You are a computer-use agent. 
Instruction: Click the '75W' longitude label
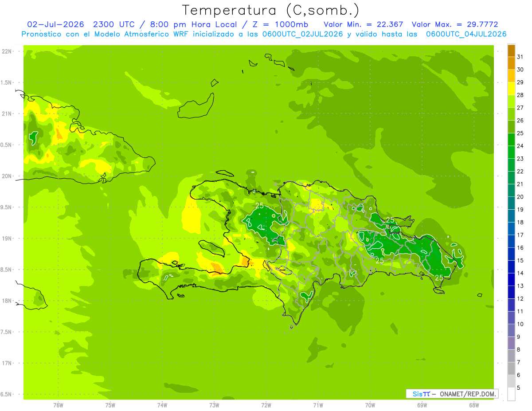click(x=110, y=405)
